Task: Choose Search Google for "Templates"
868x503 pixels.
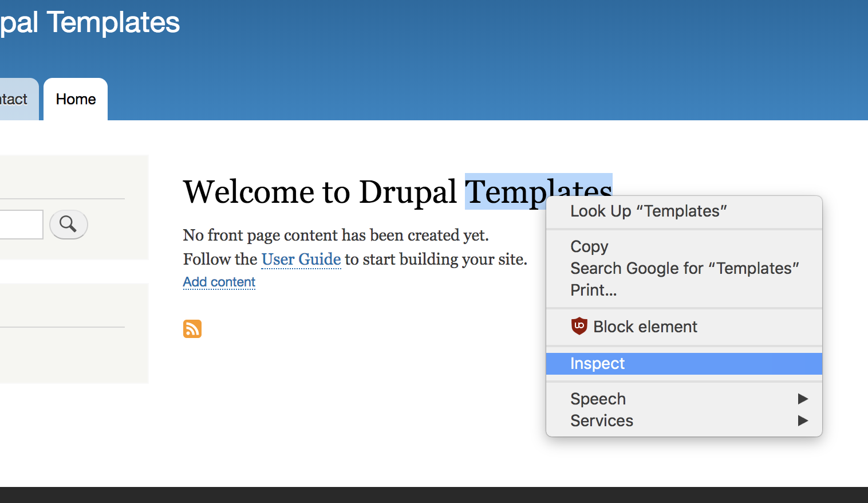Action: (x=684, y=268)
